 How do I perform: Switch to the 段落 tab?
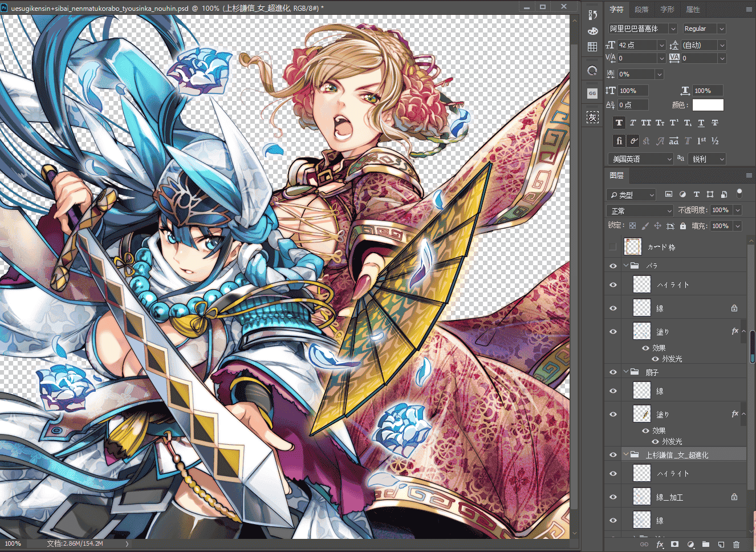click(641, 10)
